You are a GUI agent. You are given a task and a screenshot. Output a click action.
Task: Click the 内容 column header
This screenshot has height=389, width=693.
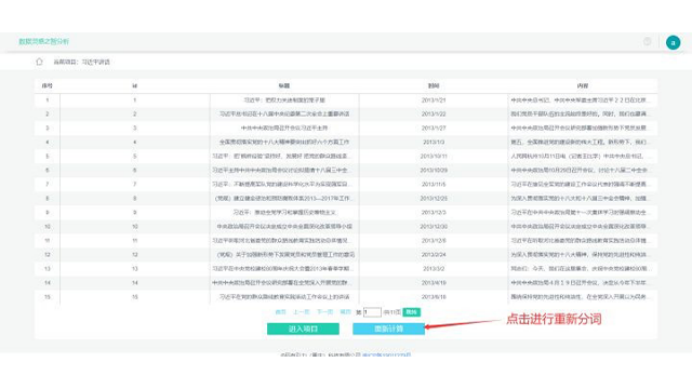tap(583, 86)
